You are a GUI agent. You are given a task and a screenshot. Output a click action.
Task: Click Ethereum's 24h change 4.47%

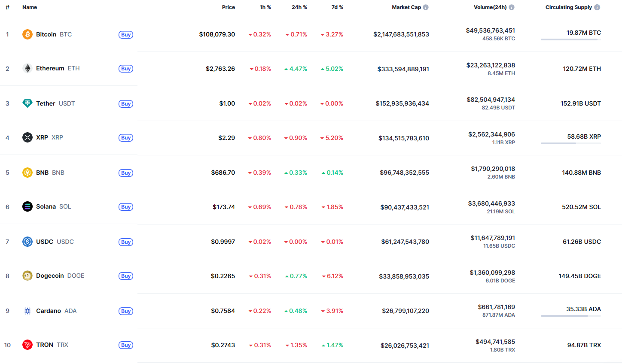pyautogui.click(x=296, y=69)
